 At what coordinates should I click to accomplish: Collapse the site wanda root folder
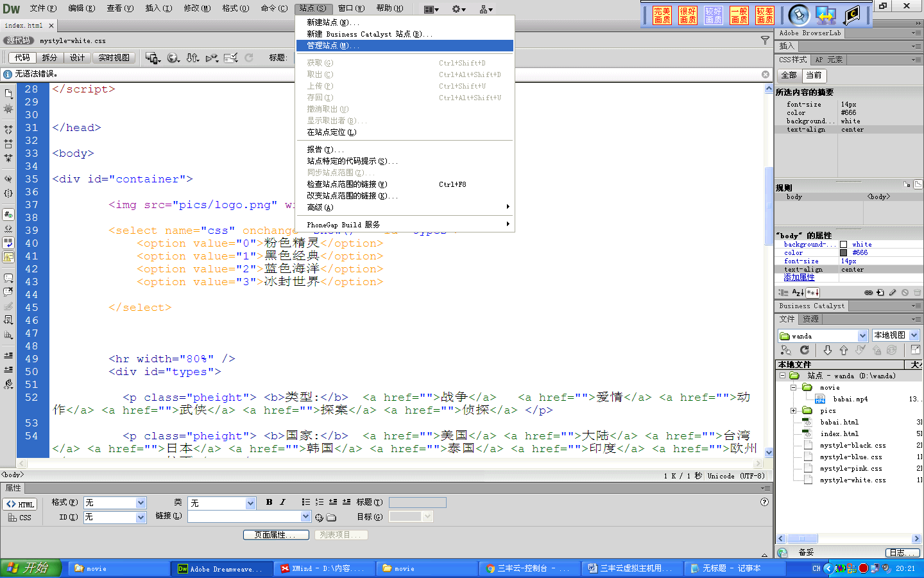[782, 376]
